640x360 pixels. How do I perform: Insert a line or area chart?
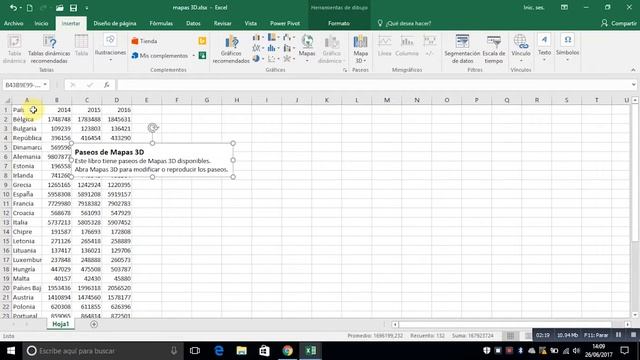[258, 48]
